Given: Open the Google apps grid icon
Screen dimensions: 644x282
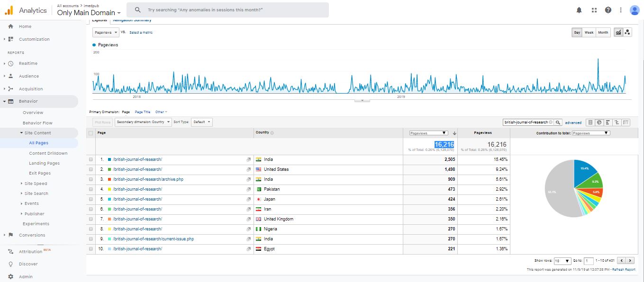Looking at the screenshot, I should coord(594,10).
